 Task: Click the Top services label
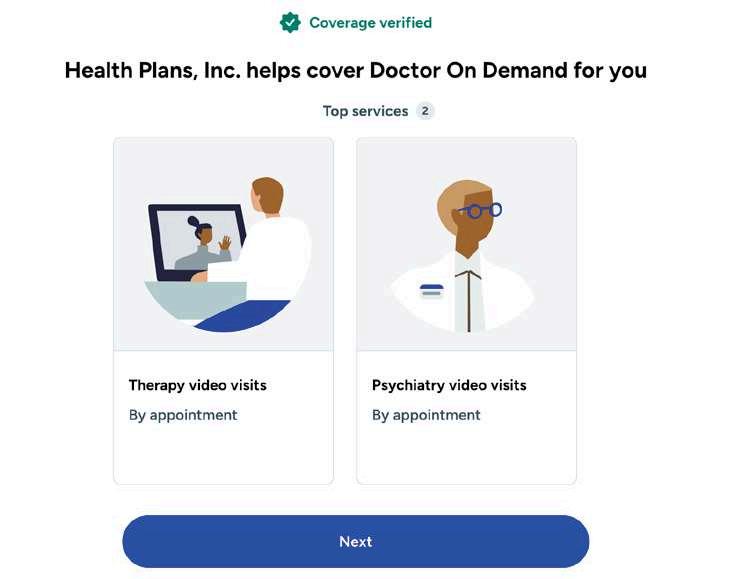[x=365, y=111]
